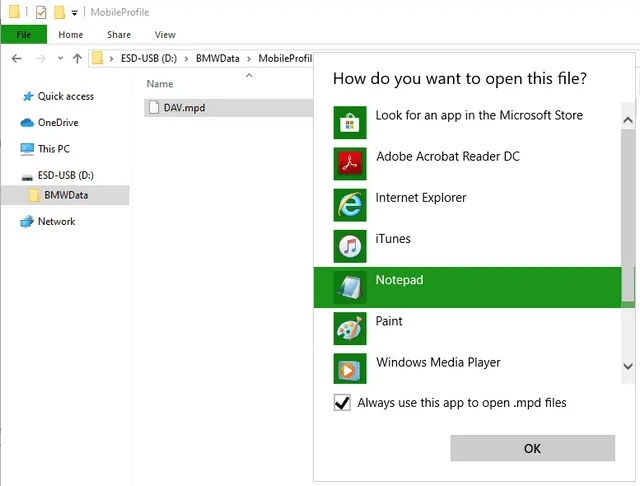Select the DAV.mpd file name
The image size is (640, 486).
coord(184,108)
